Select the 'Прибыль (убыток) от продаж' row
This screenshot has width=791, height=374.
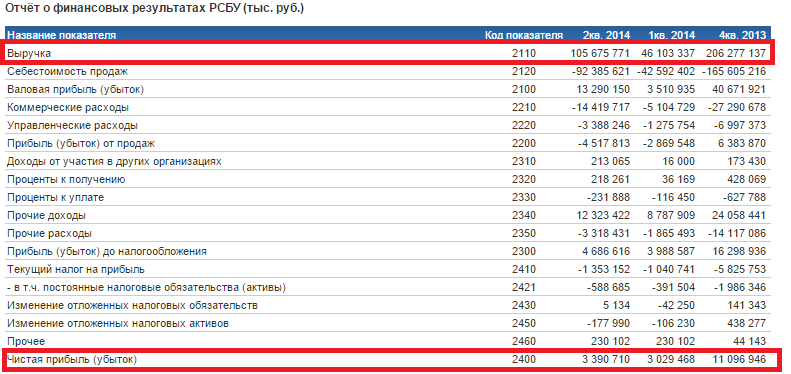(x=387, y=144)
